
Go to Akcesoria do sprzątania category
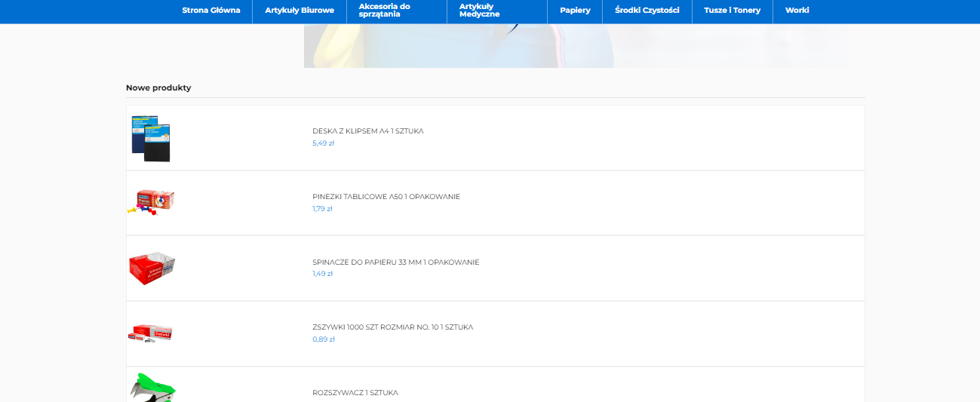[385, 11]
